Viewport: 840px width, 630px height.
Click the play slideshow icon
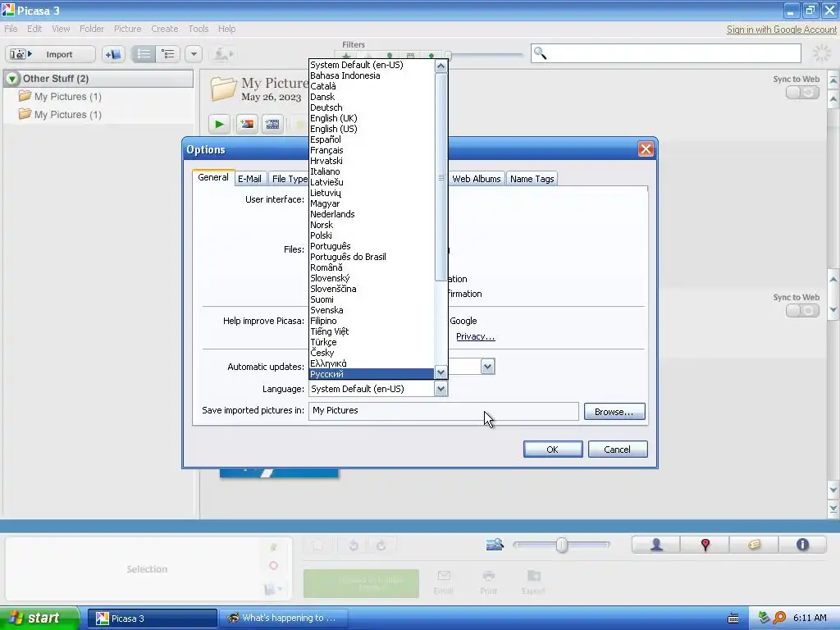click(x=219, y=125)
